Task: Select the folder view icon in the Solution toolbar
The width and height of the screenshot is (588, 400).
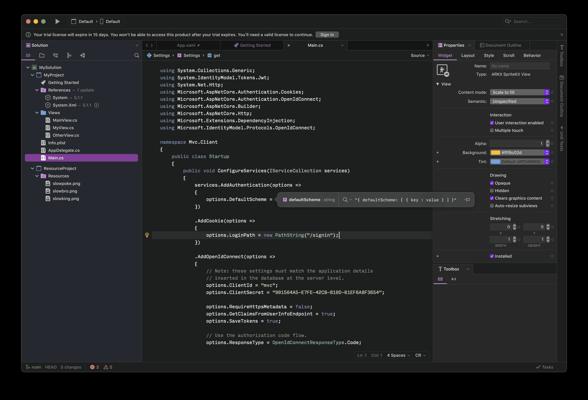Action: point(42,55)
